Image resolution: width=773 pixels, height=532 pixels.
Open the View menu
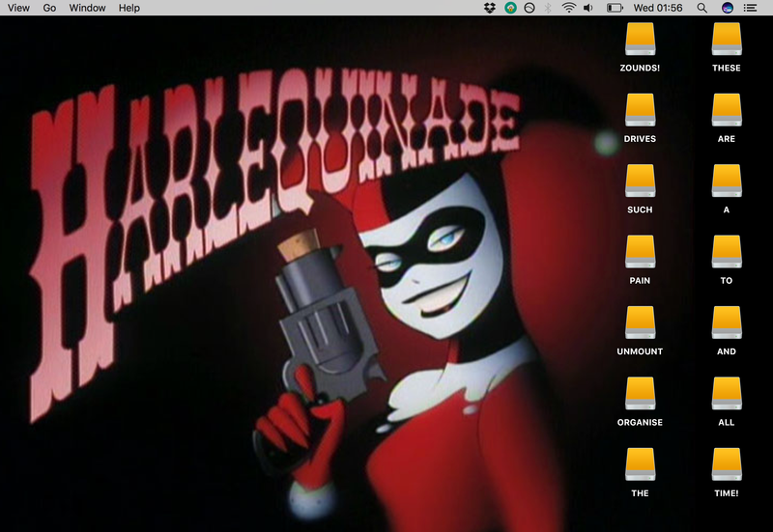click(18, 8)
